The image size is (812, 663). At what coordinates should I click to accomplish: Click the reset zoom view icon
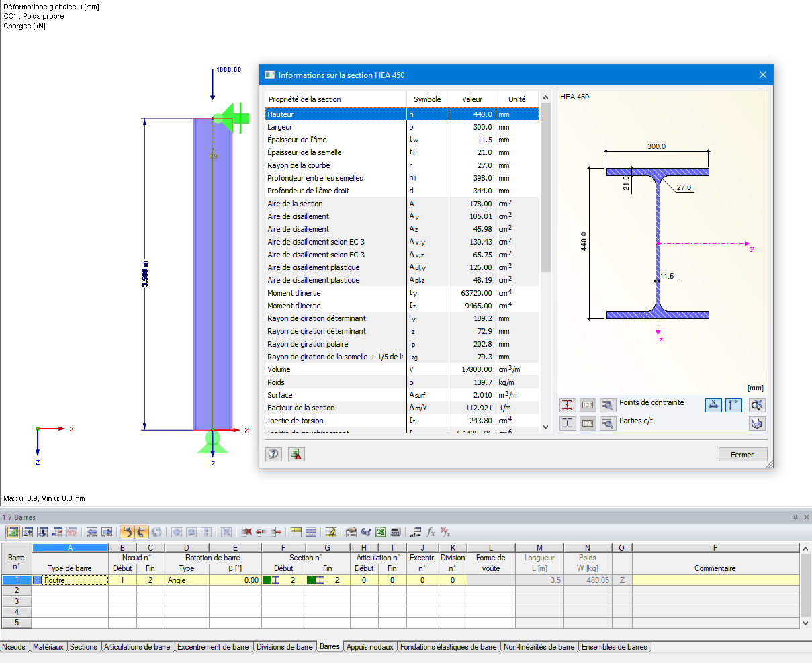(757, 405)
